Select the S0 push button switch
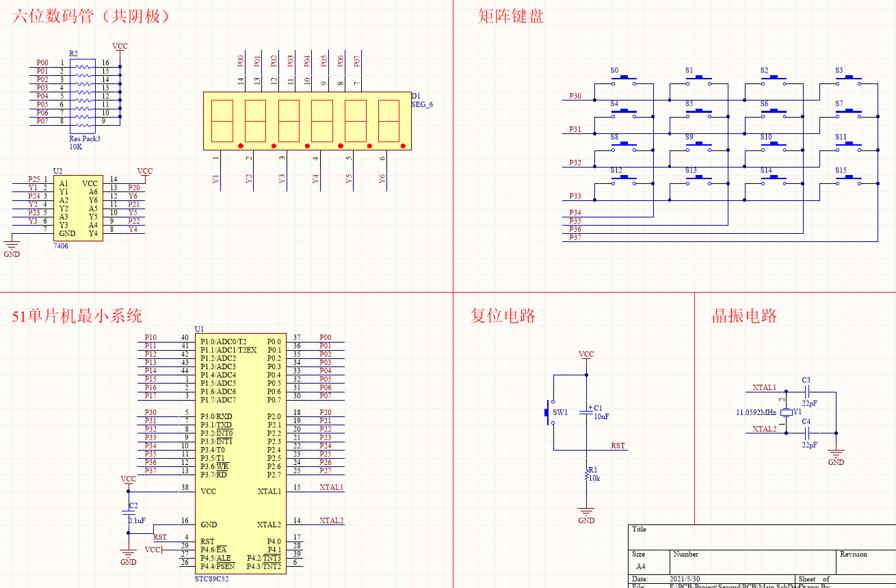Screen dimensions: 896x588 pyautogui.click(x=624, y=81)
